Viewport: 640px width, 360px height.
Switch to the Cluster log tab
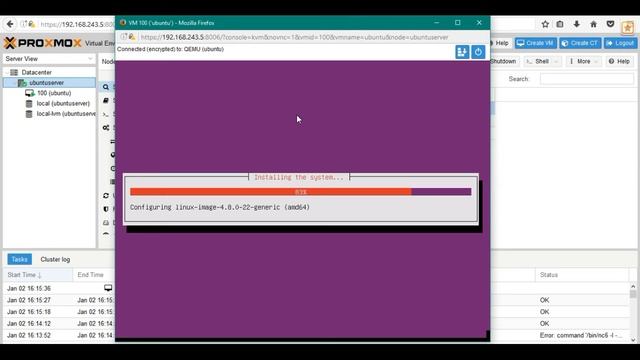tap(55, 259)
